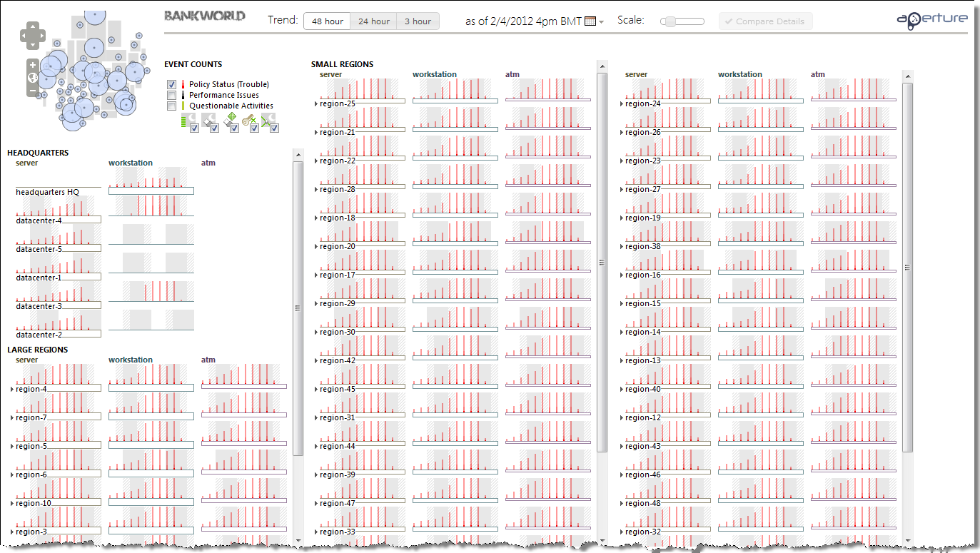Image resolution: width=980 pixels, height=553 pixels.
Task: Zoom in on the map
Action: point(33,65)
